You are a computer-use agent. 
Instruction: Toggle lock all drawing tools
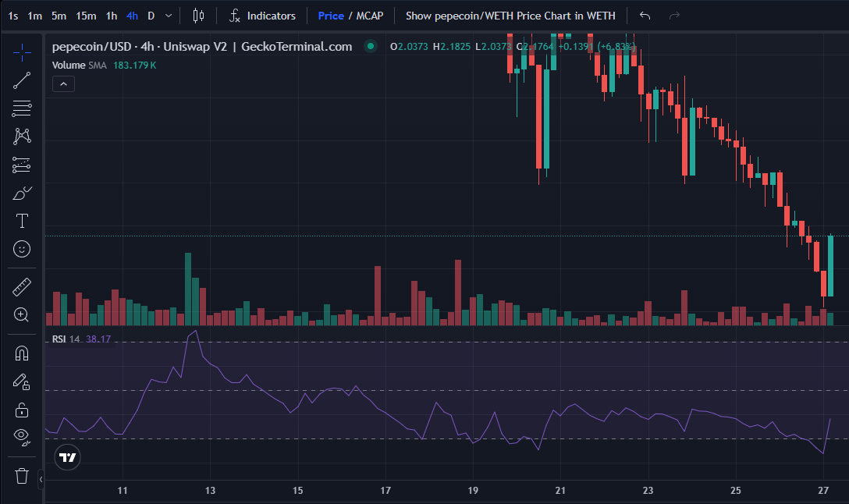click(22, 410)
